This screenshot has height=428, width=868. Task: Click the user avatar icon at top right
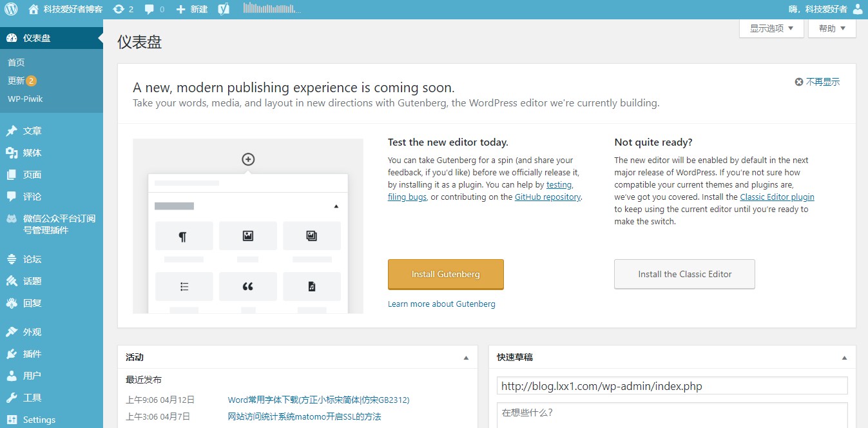858,9
